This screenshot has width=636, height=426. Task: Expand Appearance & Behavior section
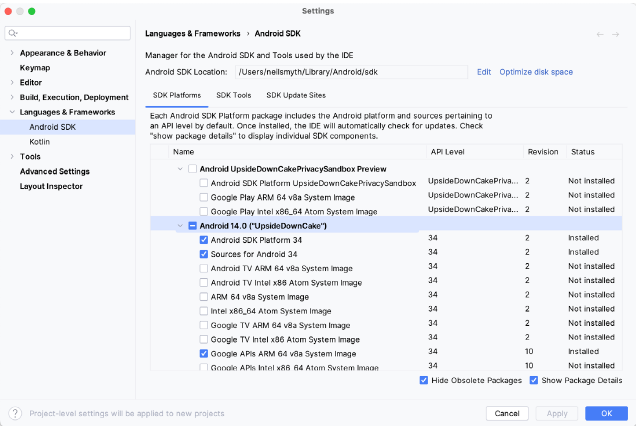click(x=11, y=52)
